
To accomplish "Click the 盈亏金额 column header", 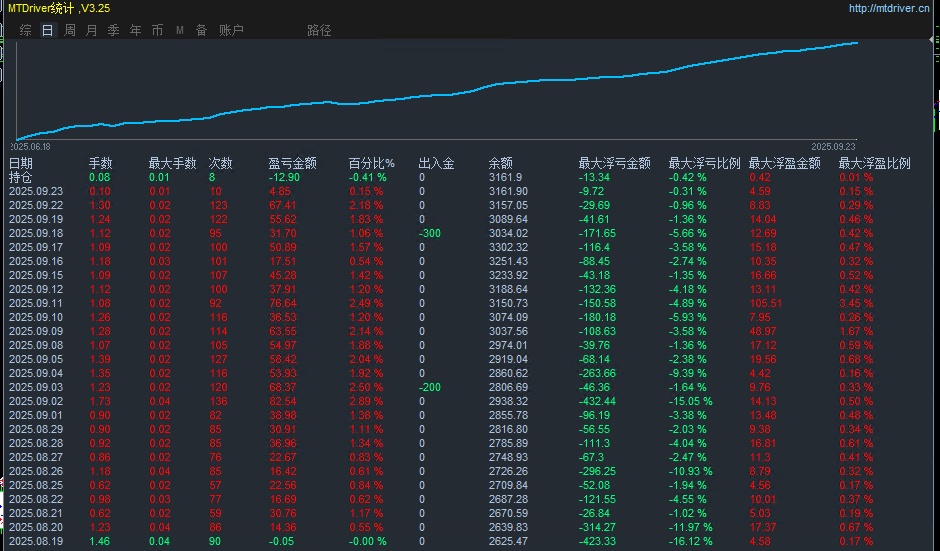I will 293,163.
